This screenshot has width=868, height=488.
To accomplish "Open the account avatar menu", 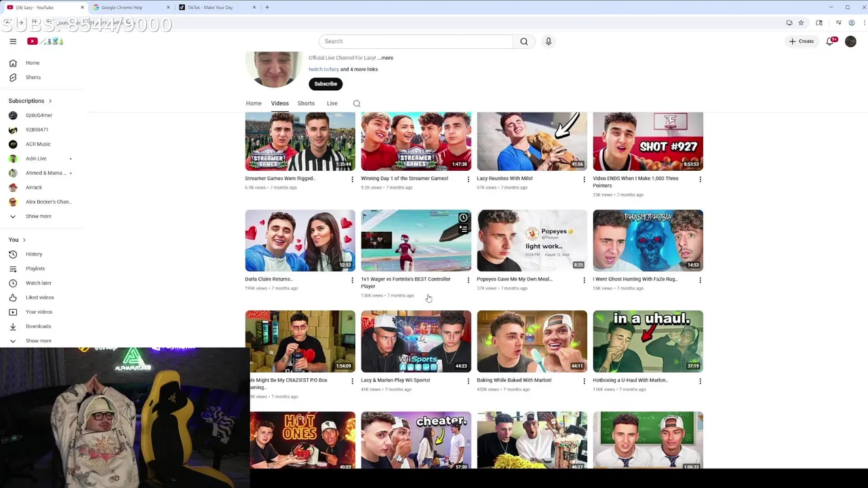I will click(x=850, y=41).
